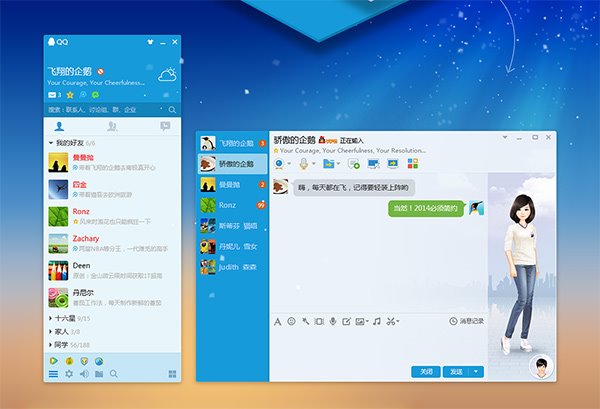Click the small male avatar beside QQ show

[x=541, y=367]
